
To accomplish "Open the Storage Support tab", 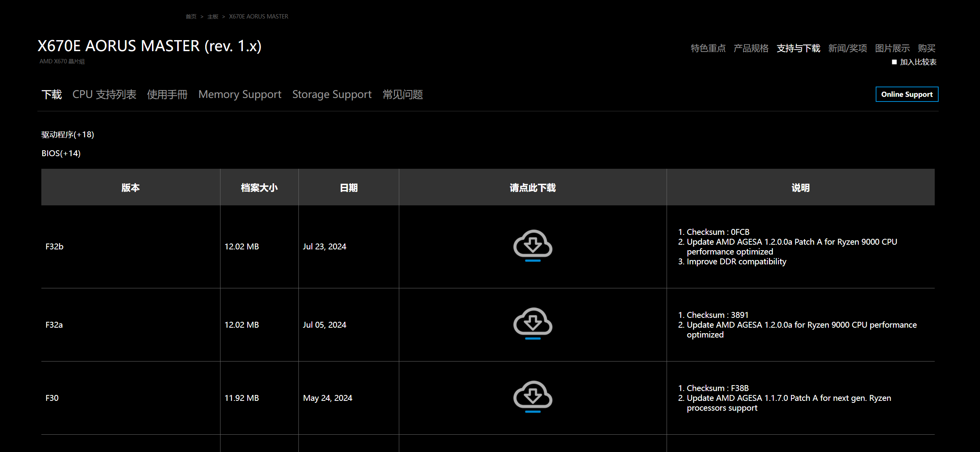I will point(332,94).
